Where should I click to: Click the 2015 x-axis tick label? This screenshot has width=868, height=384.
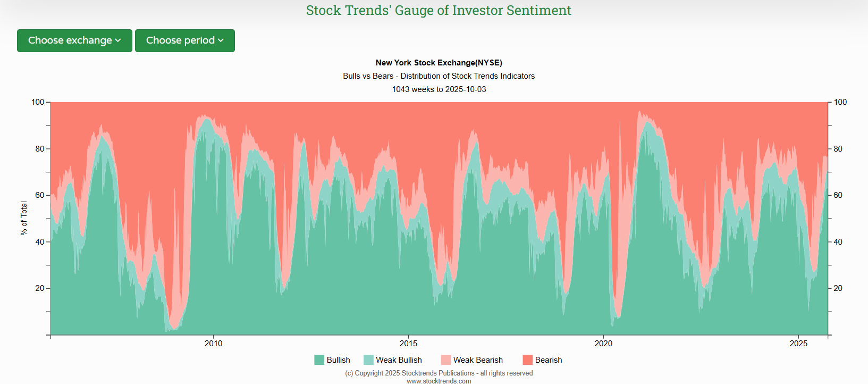tap(408, 344)
